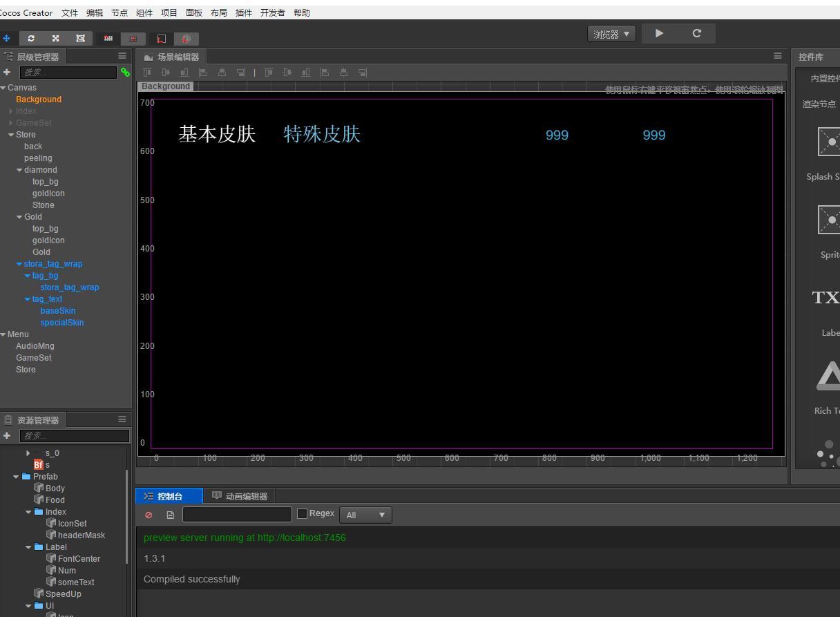The image size is (840, 617).
Task: Select the rect transform tool
Action: pos(80,39)
